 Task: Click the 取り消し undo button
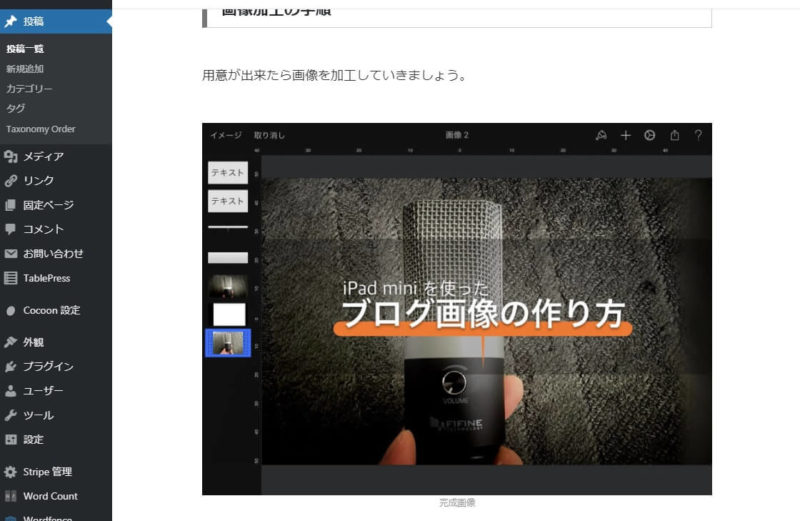[x=269, y=135]
